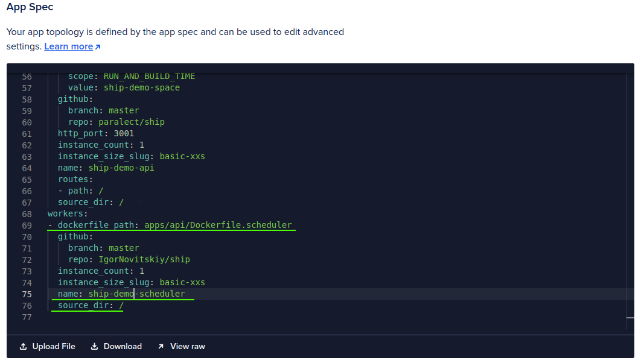This screenshot has width=644, height=363.
Task: Click the external-link arrow after Learn more
Action: 98,46
